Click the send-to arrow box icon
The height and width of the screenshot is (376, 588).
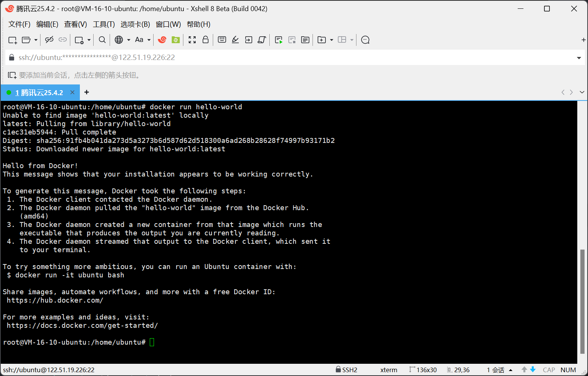(x=249, y=40)
